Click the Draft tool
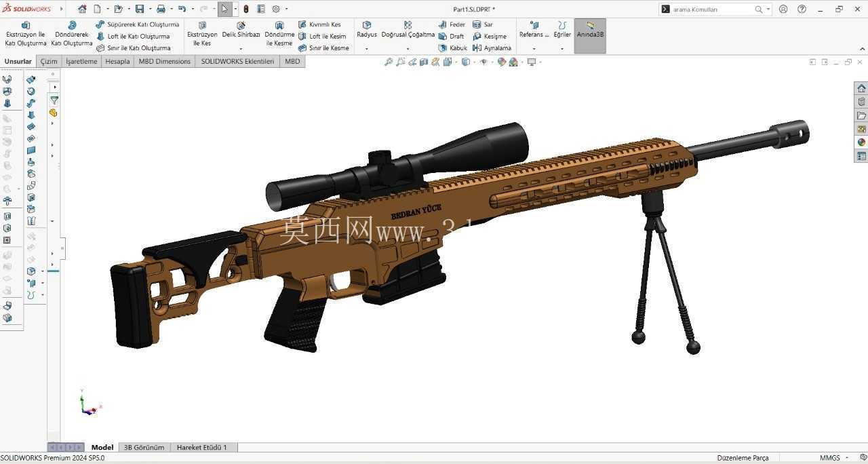The image size is (868, 464). click(x=452, y=36)
